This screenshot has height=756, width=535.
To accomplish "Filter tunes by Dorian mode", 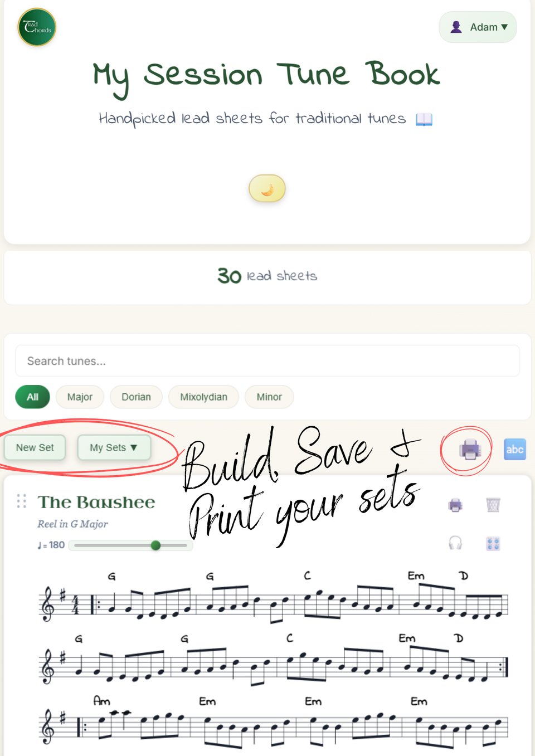I will pos(136,397).
